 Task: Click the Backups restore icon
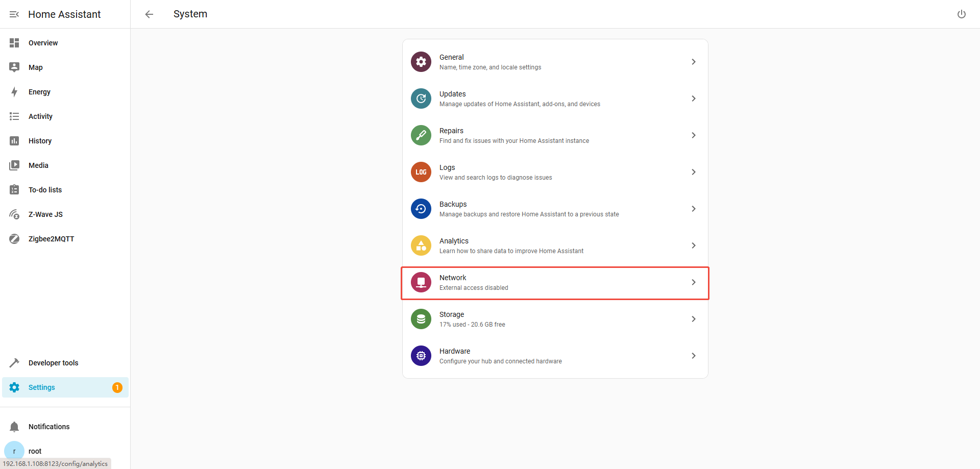point(421,209)
